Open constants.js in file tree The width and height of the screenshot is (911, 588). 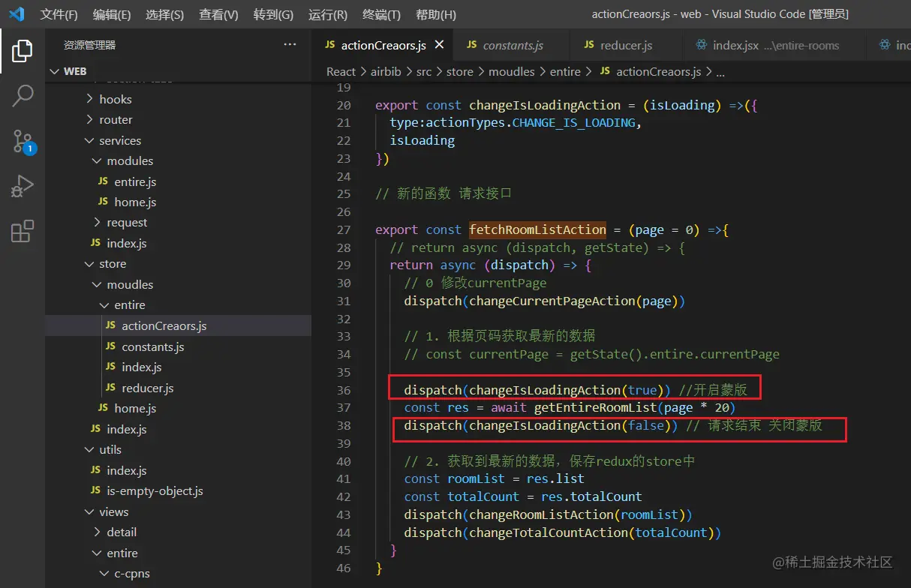point(178,346)
